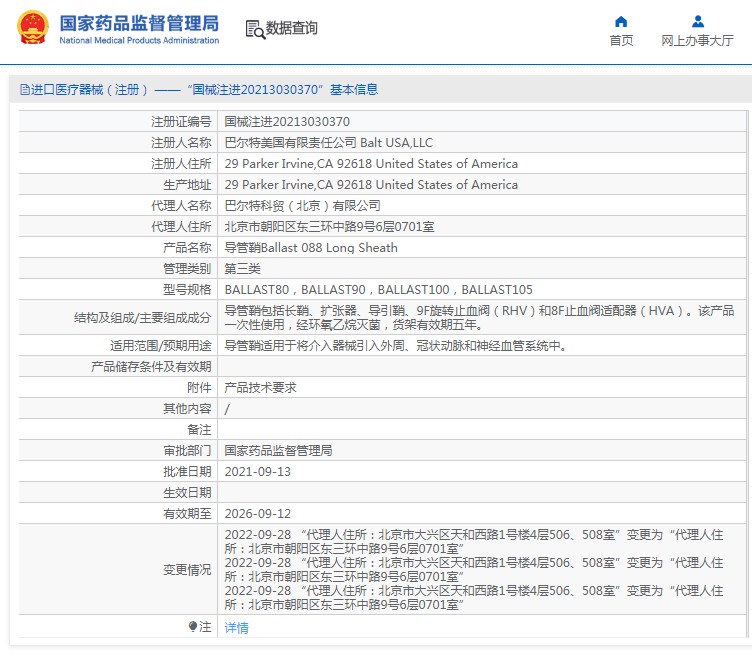Click approval date 2021-09-13
Image resolution: width=752 pixels, height=656 pixels.
[258, 472]
